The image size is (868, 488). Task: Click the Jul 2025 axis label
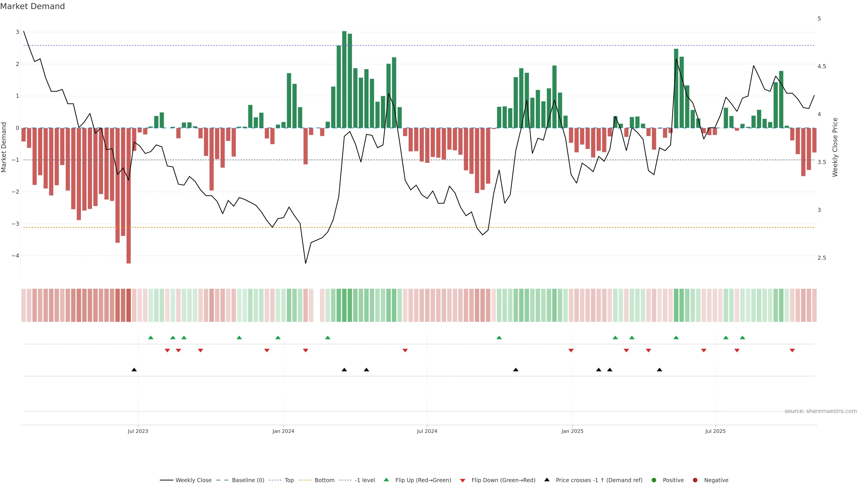pos(715,431)
